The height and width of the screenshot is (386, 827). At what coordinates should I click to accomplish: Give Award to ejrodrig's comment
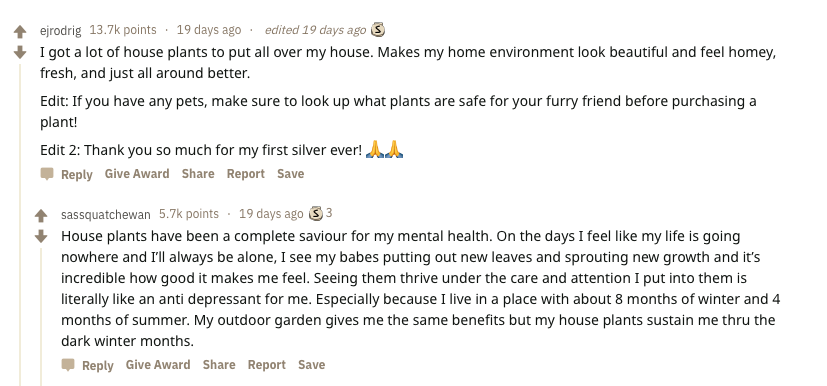coord(137,173)
